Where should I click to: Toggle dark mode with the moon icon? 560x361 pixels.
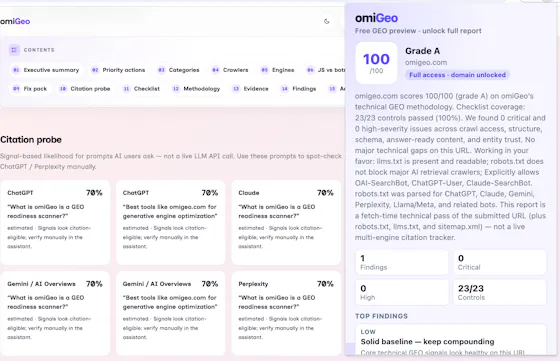326,21
